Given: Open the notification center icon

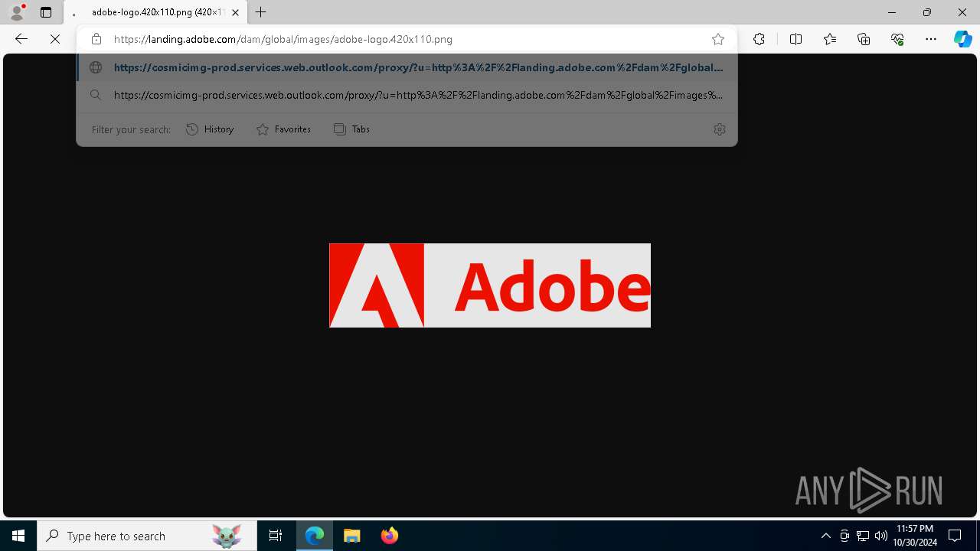Looking at the screenshot, I should 955,536.
